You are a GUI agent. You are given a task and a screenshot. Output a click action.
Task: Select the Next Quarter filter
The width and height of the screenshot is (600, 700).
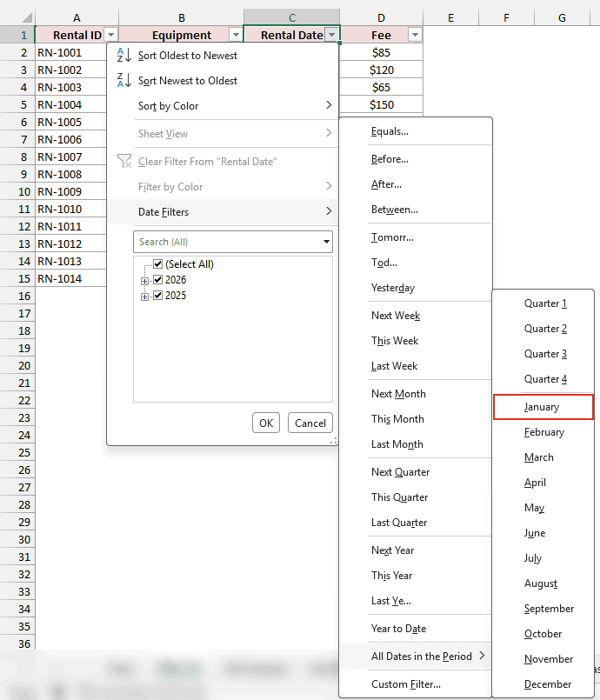[416, 472]
